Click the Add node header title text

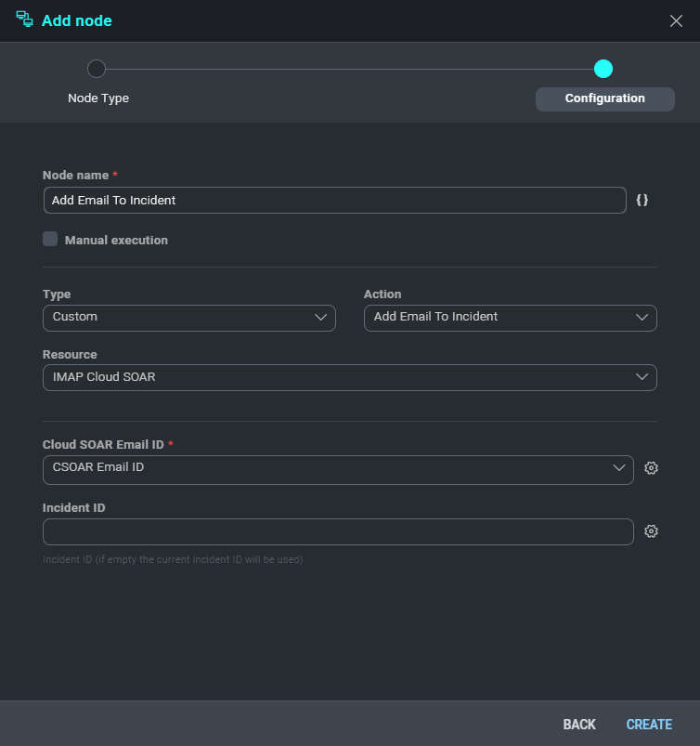(77, 20)
